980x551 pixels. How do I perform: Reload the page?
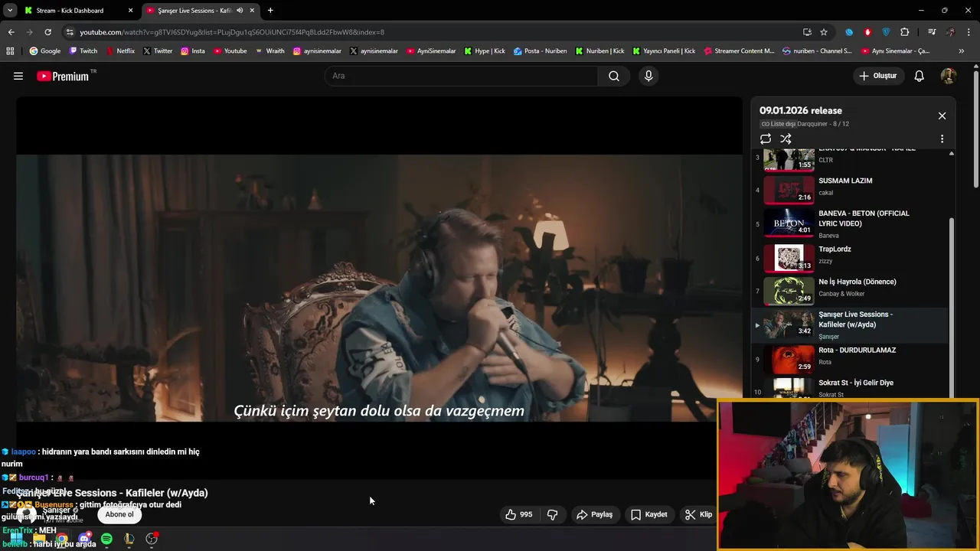click(x=47, y=32)
